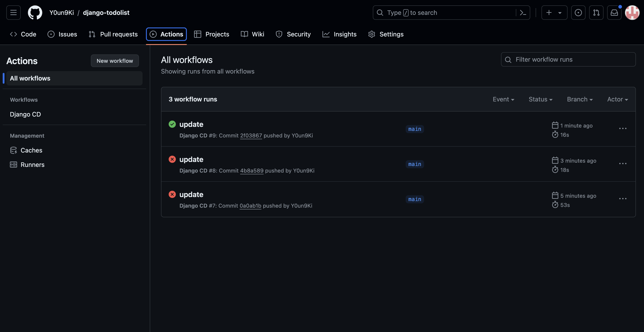The height and width of the screenshot is (332, 644).
Task: Select the Actions tab
Action: (166, 34)
